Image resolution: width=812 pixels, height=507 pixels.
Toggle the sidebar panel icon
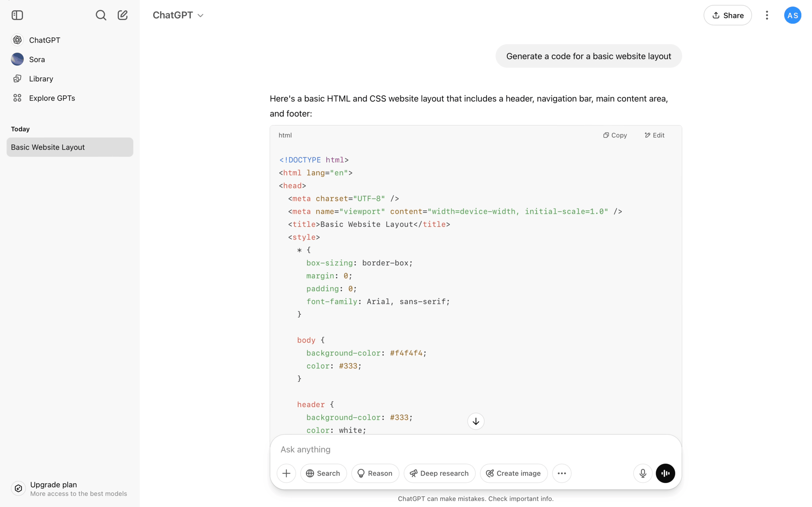[17, 15]
